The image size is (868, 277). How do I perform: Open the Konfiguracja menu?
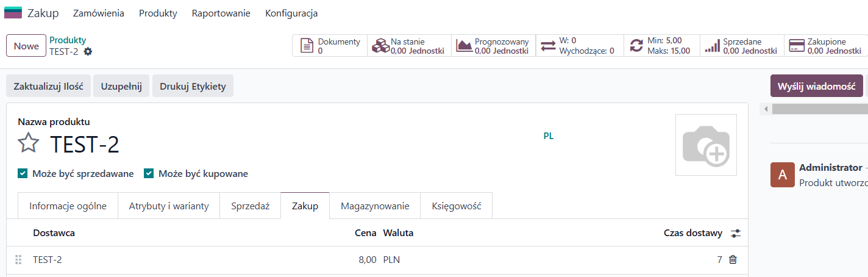pyautogui.click(x=291, y=13)
